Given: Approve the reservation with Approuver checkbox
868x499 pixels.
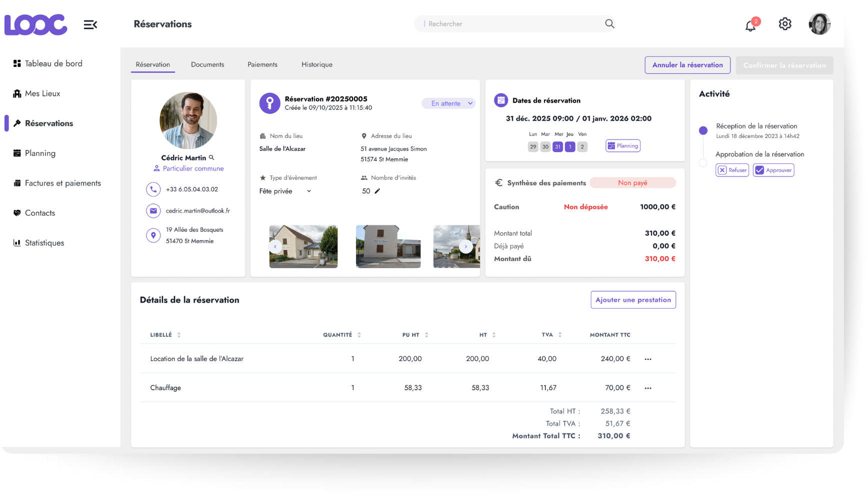Looking at the screenshot, I should pos(759,170).
